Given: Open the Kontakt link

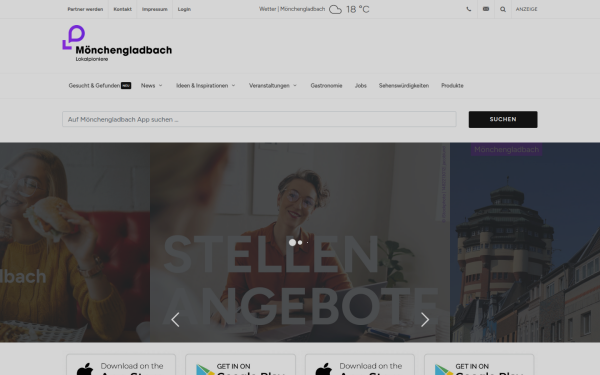Looking at the screenshot, I should pos(122,9).
